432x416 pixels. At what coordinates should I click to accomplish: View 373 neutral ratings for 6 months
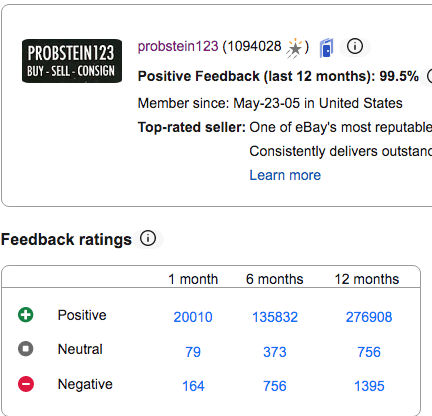[275, 352]
